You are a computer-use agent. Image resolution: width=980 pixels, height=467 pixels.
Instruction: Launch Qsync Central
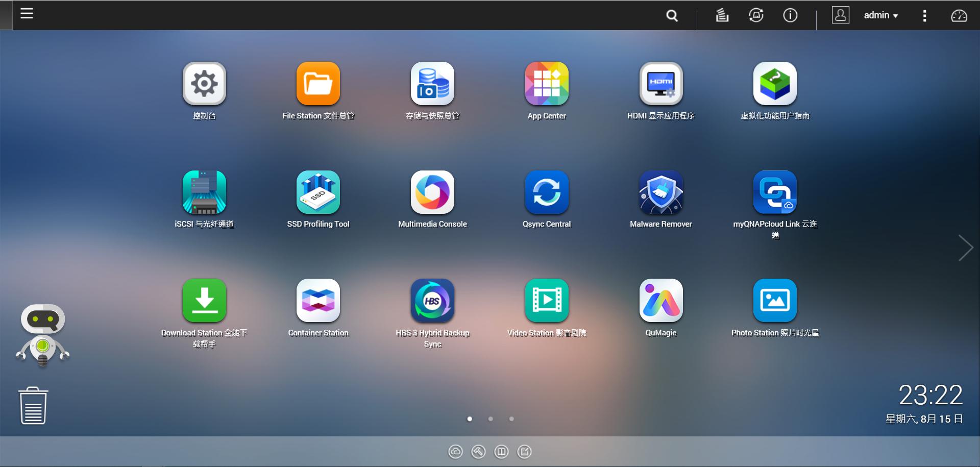[x=547, y=192]
